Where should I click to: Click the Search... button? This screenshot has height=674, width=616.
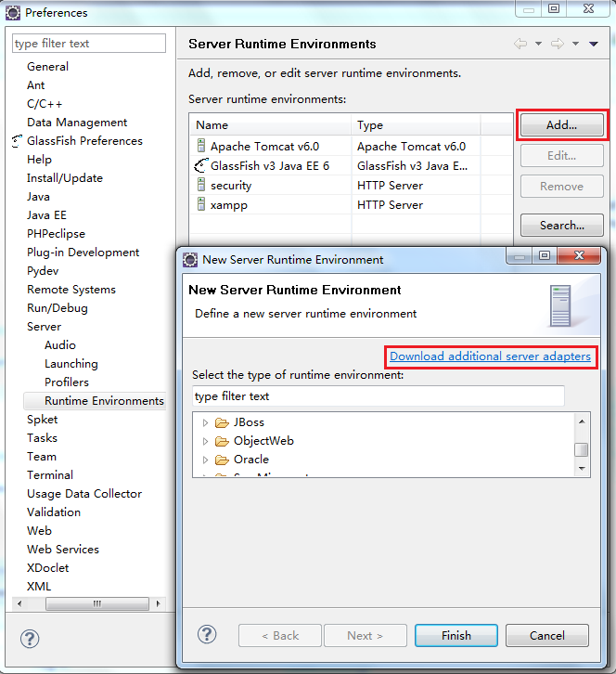click(x=562, y=226)
